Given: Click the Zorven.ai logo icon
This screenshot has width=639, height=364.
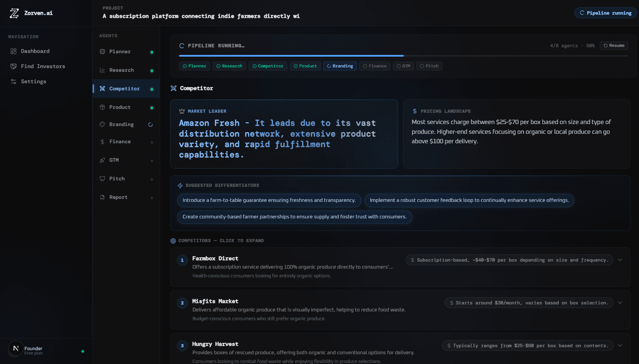Looking at the screenshot, I should point(14,13).
